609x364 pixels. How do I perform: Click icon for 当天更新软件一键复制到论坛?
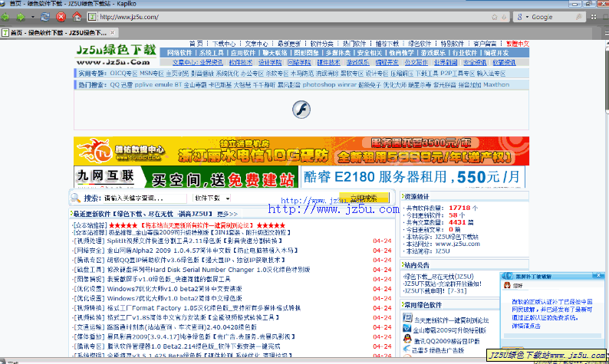coord(407,318)
